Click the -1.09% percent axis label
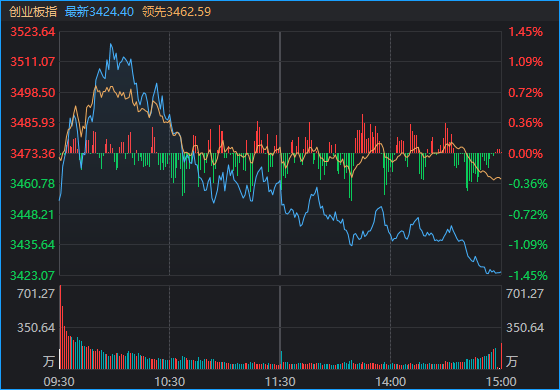The width and height of the screenshot is (560, 390). pyautogui.click(x=528, y=245)
